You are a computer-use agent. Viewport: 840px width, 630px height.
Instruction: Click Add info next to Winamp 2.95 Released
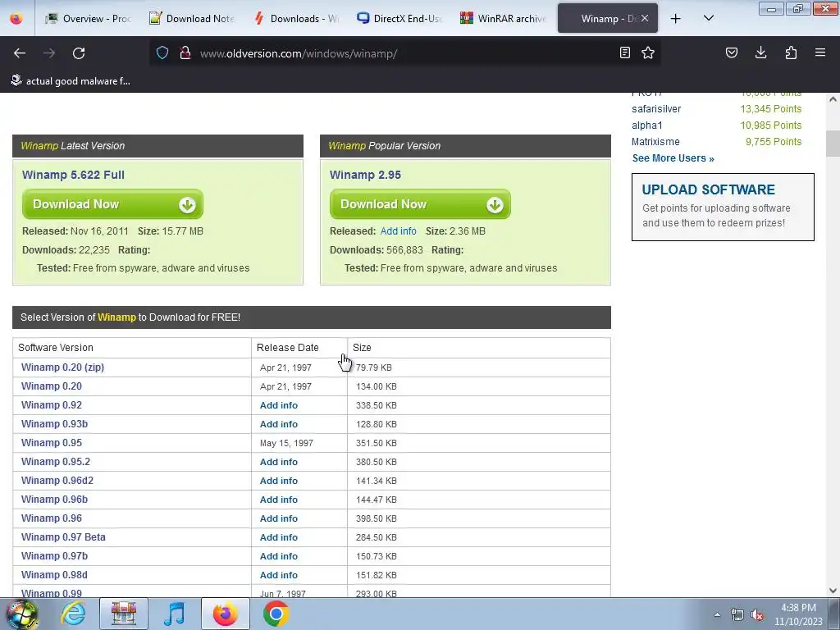[x=398, y=231]
